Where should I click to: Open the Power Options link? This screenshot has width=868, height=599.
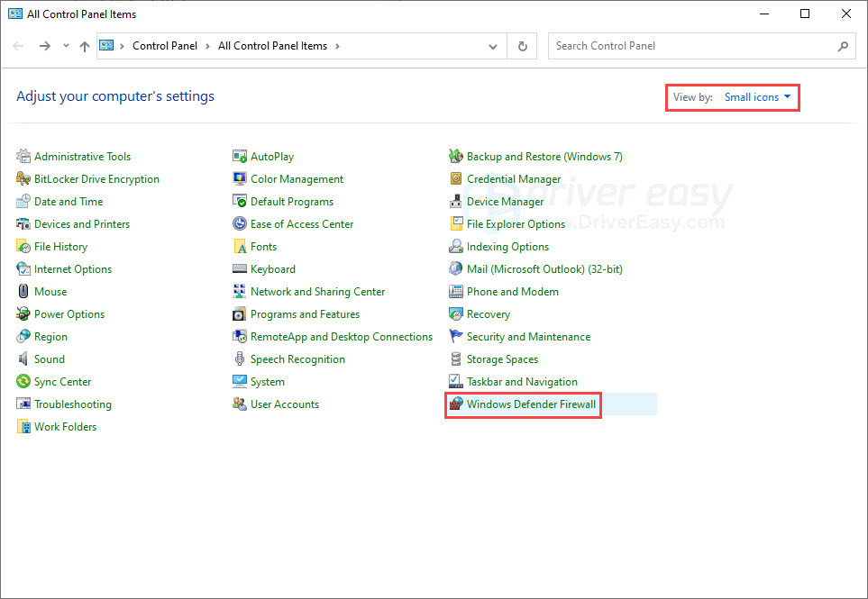[69, 314]
